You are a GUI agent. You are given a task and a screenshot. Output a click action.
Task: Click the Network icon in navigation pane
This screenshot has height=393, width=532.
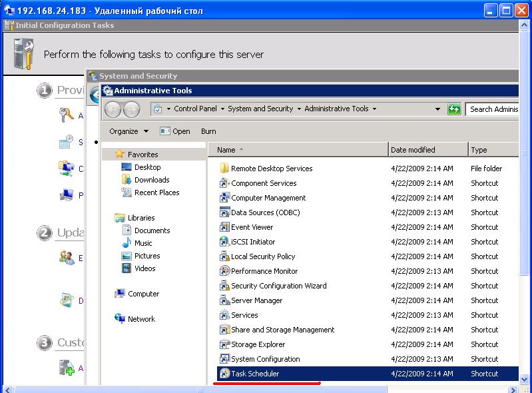pos(119,318)
